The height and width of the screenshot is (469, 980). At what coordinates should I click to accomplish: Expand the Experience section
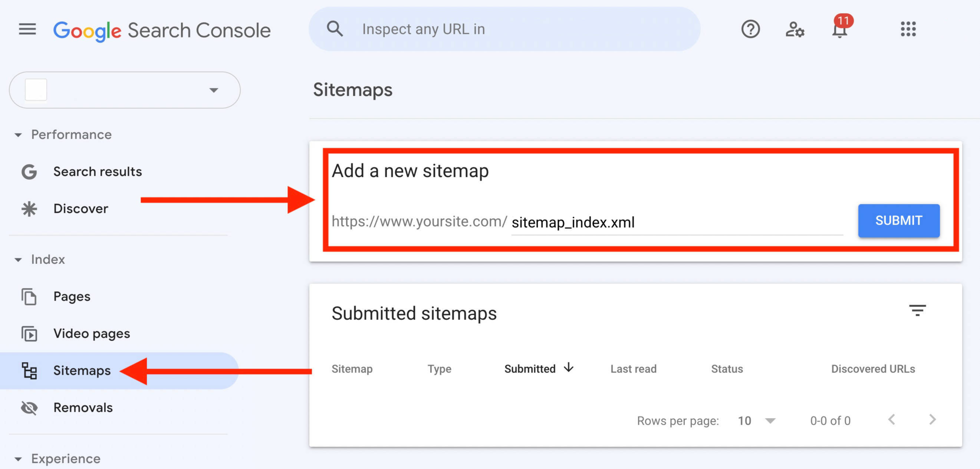point(18,459)
